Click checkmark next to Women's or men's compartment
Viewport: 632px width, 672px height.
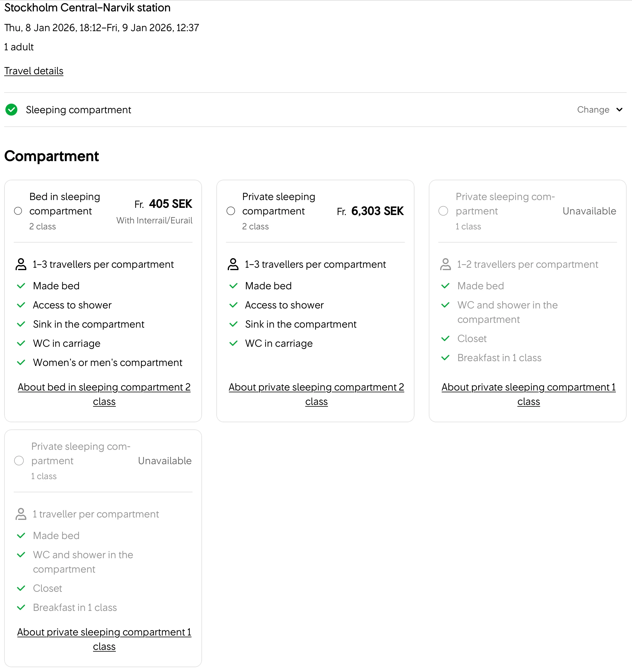(21, 363)
